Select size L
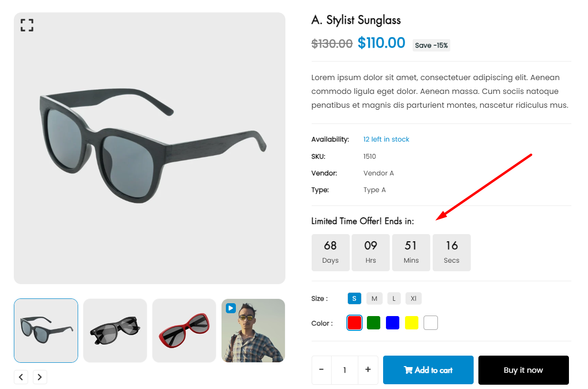Viewport: 588px width, 389px height. coord(394,298)
